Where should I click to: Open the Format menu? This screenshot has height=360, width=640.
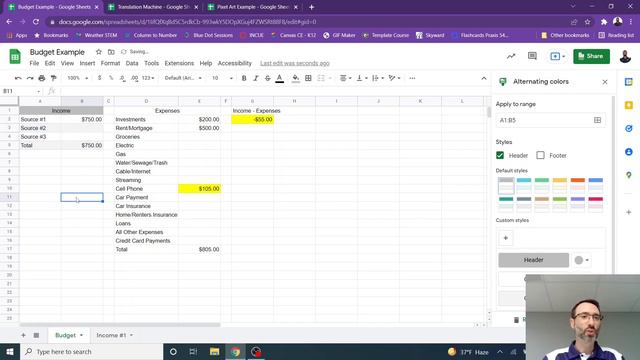(110, 63)
